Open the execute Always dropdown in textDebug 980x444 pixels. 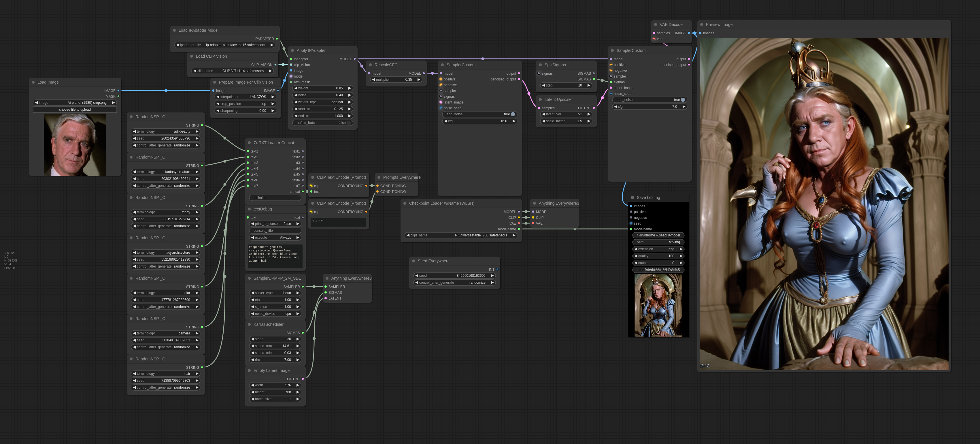275,238
